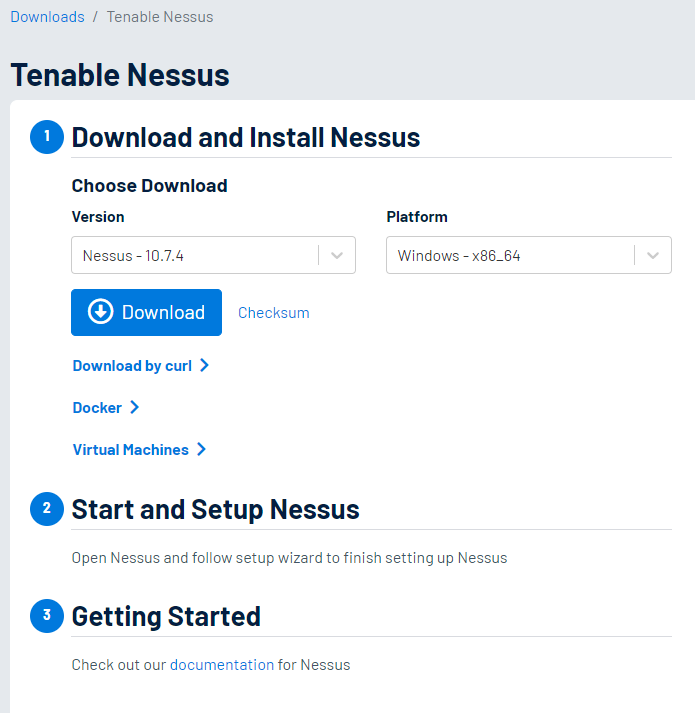Screen dimensions: 695x713
Task: Open the Version dropdown arrow
Action: coord(337,255)
